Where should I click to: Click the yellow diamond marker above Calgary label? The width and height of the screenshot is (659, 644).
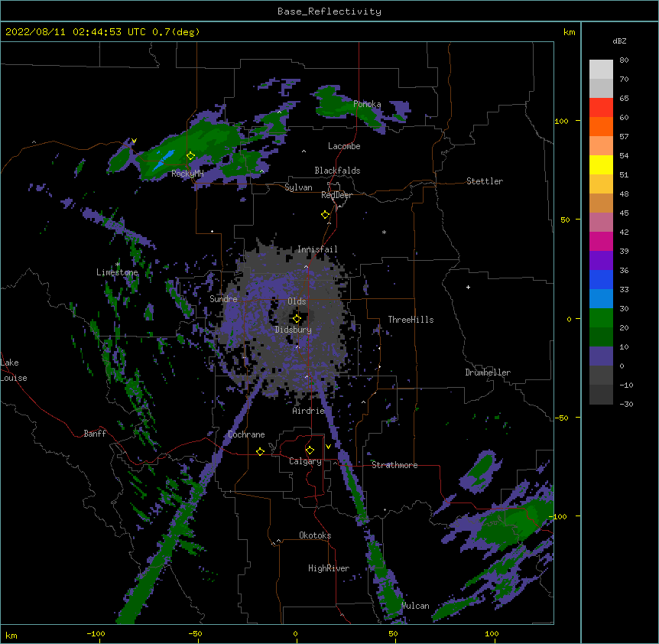(310, 450)
